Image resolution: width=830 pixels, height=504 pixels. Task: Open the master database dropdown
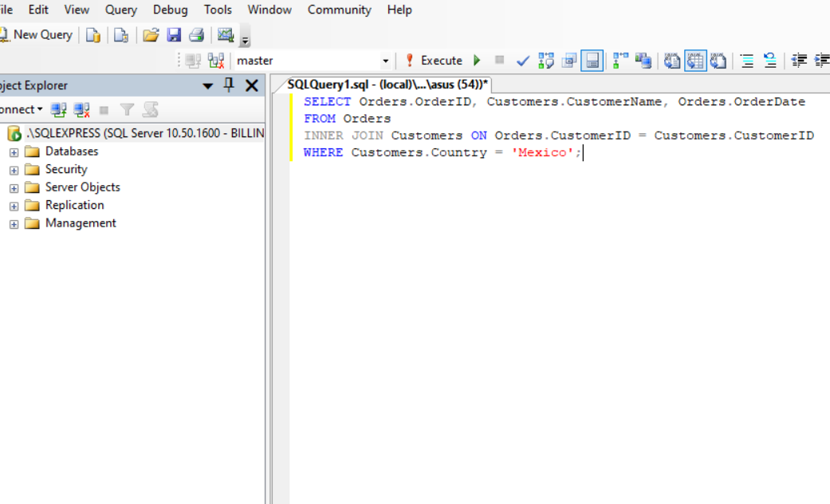(x=386, y=60)
